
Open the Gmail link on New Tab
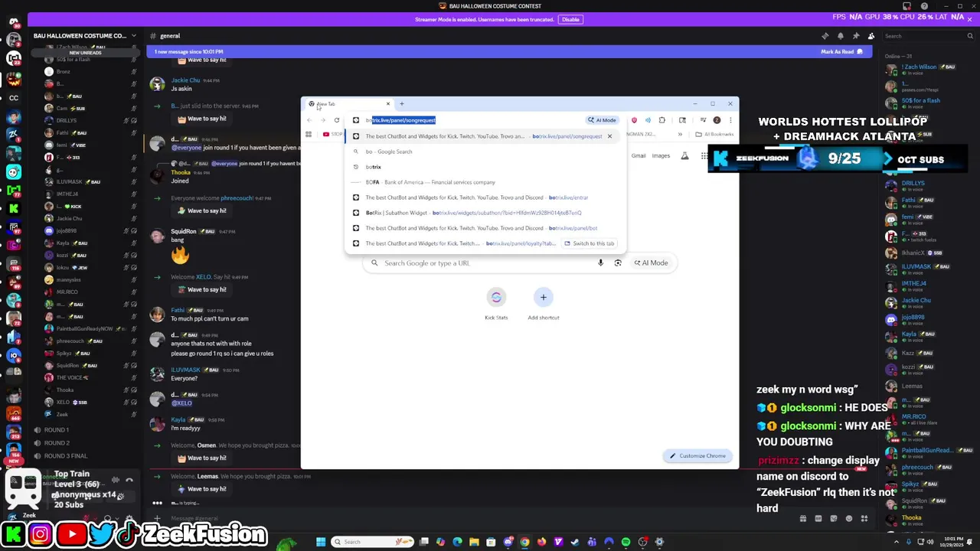639,155
